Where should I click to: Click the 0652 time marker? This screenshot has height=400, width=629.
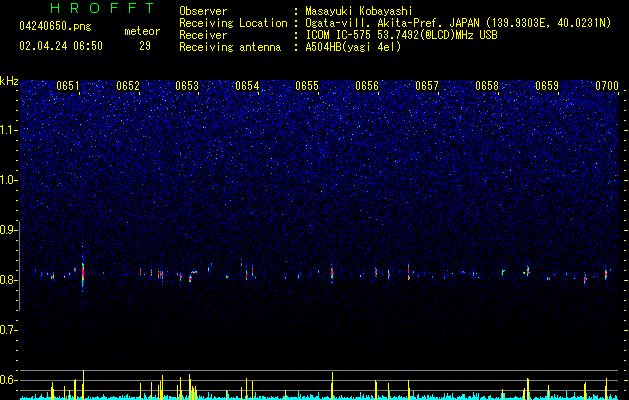click(128, 86)
